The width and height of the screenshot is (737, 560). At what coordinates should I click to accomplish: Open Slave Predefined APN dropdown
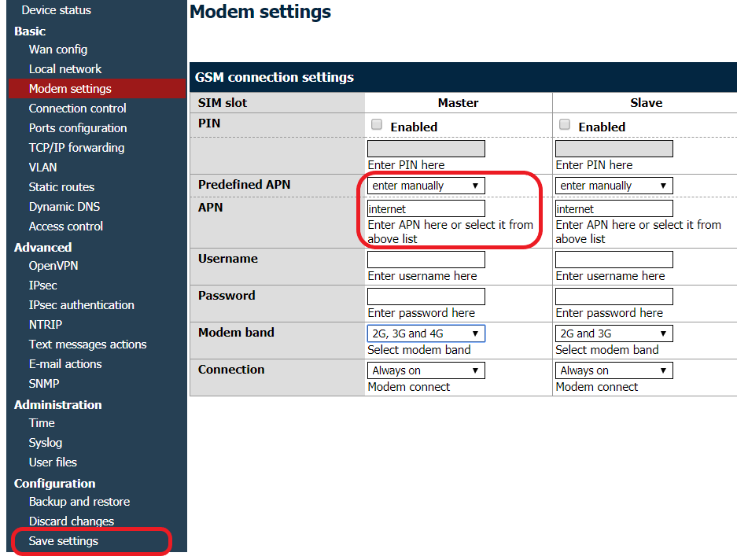pyautogui.click(x=614, y=186)
